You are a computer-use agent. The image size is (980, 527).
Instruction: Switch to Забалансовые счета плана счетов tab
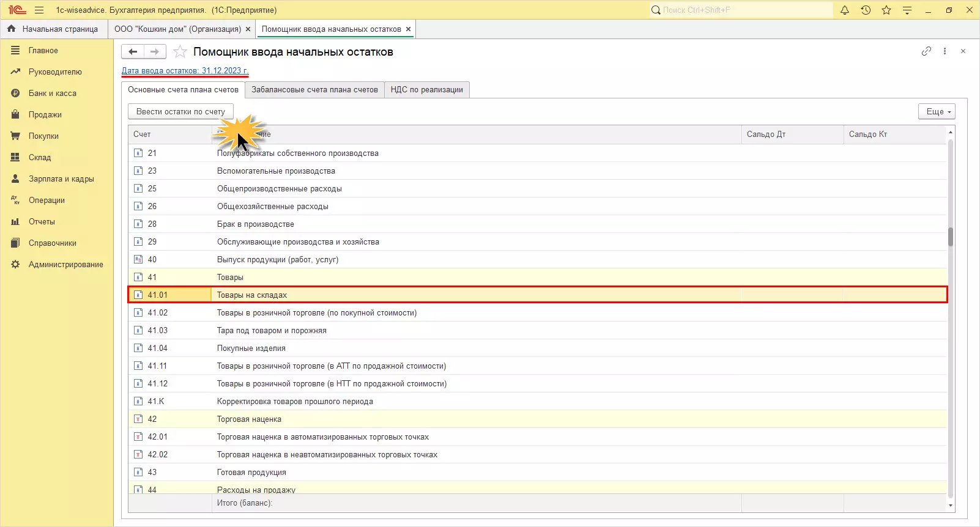(x=314, y=90)
